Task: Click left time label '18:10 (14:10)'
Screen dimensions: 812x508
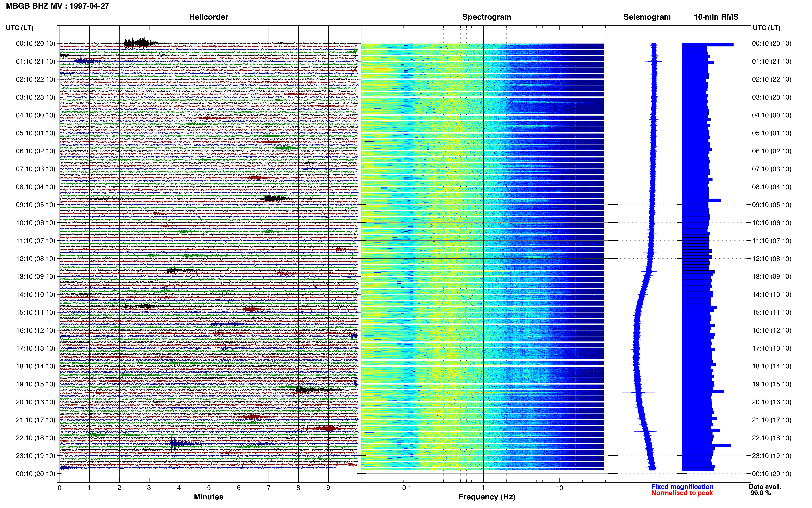Action: (35, 366)
